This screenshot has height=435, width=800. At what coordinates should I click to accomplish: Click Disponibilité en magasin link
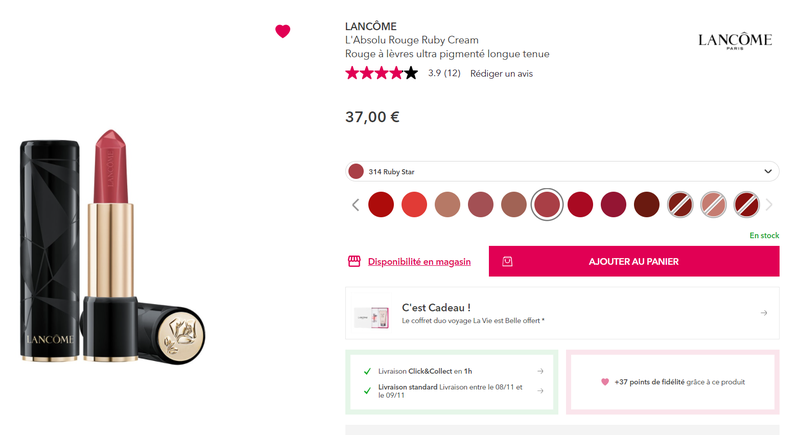(x=419, y=262)
